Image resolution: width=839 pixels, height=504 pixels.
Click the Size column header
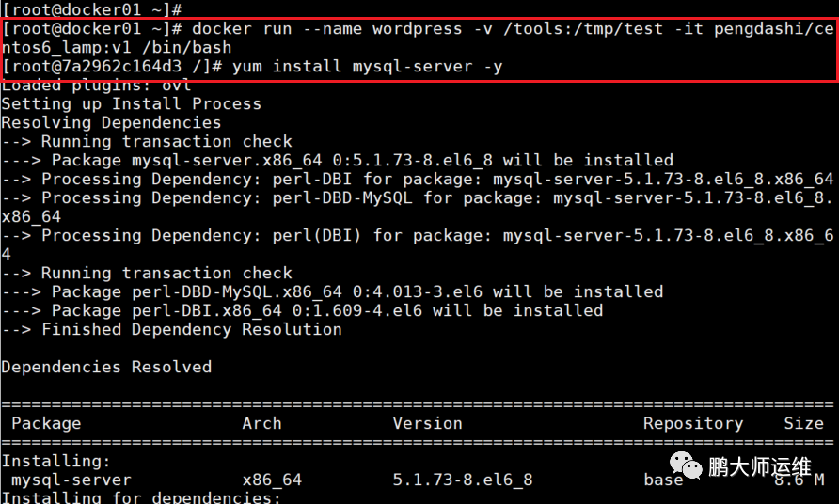803,423
